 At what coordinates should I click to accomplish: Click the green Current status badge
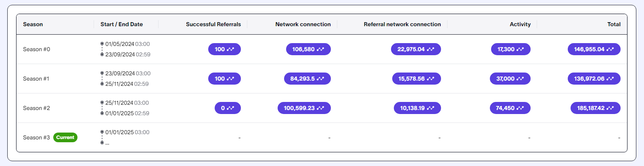point(65,137)
